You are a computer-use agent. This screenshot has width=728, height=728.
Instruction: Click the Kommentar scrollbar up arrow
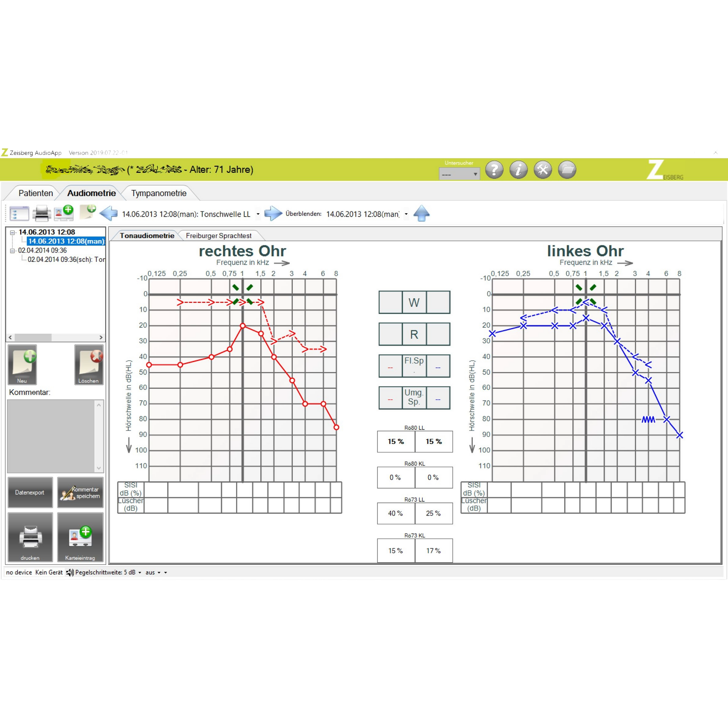[x=99, y=405]
